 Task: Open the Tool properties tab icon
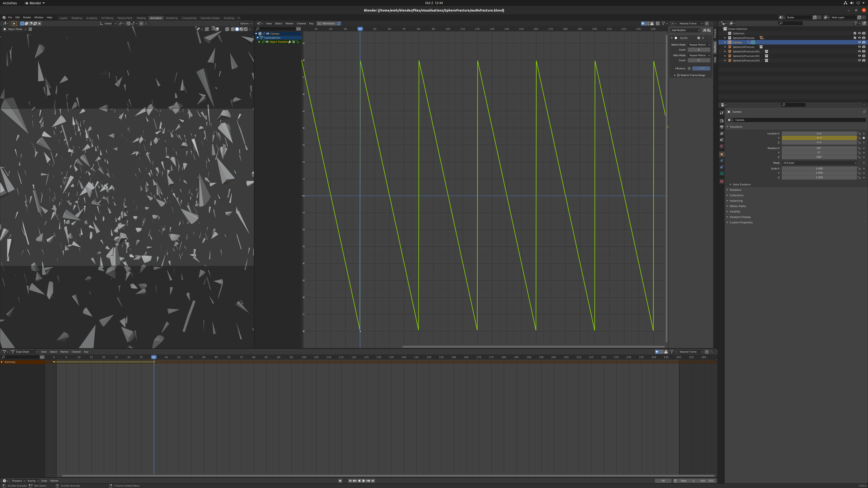pos(722,113)
